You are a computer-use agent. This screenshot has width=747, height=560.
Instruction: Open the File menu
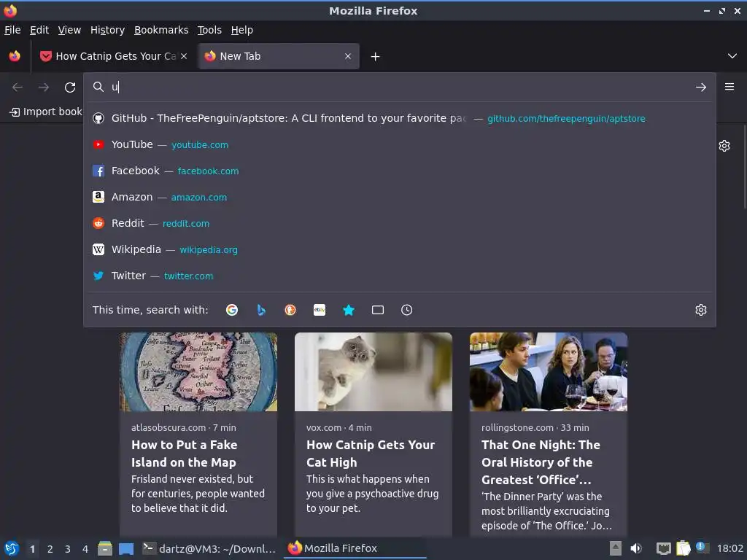[x=12, y=30]
